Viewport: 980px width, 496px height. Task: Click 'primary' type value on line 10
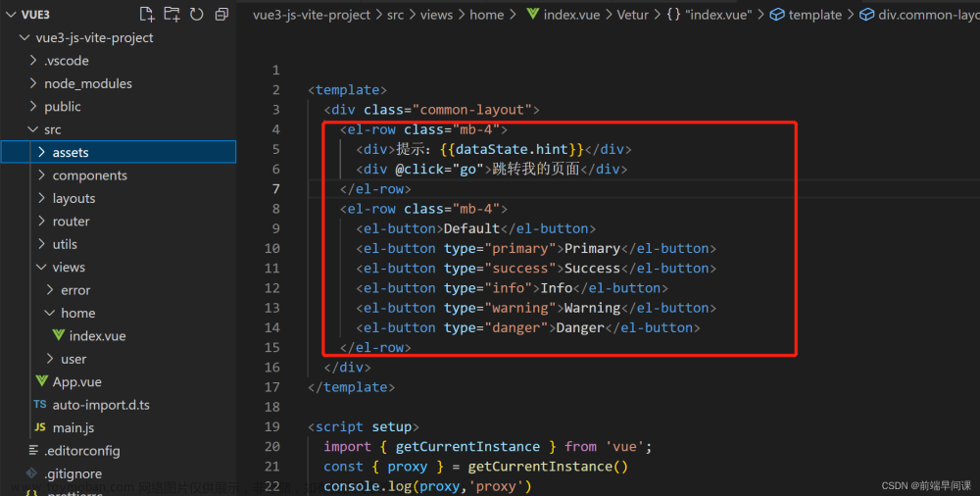(x=520, y=248)
